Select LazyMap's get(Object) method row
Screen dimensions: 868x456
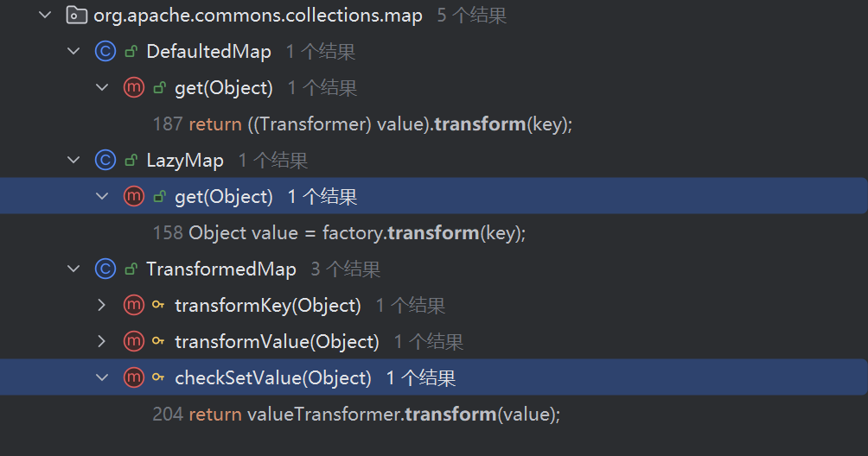pyautogui.click(x=434, y=196)
